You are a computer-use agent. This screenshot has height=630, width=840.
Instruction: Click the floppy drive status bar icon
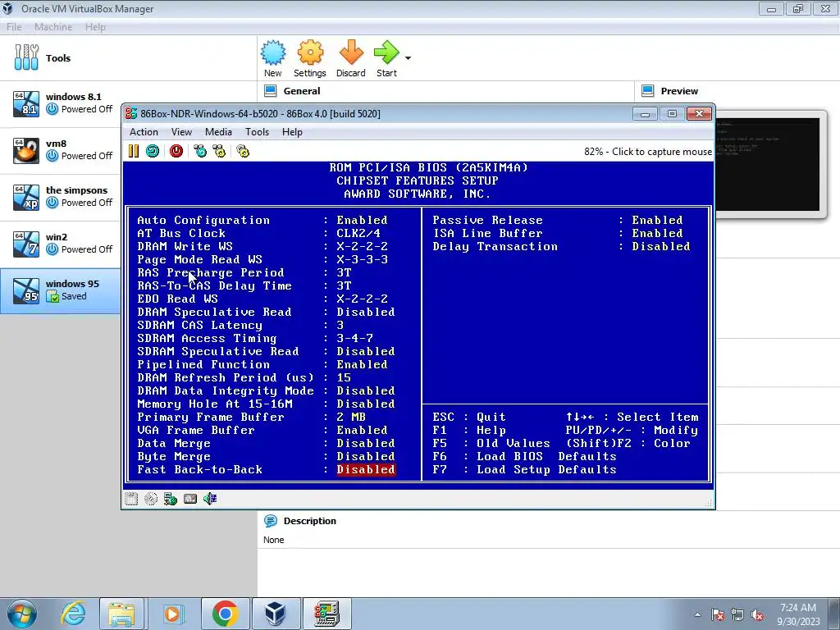[131, 499]
